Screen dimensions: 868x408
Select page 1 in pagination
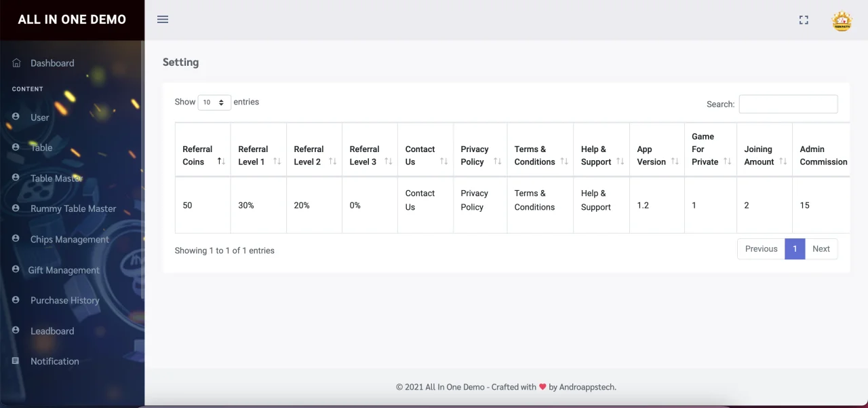795,249
